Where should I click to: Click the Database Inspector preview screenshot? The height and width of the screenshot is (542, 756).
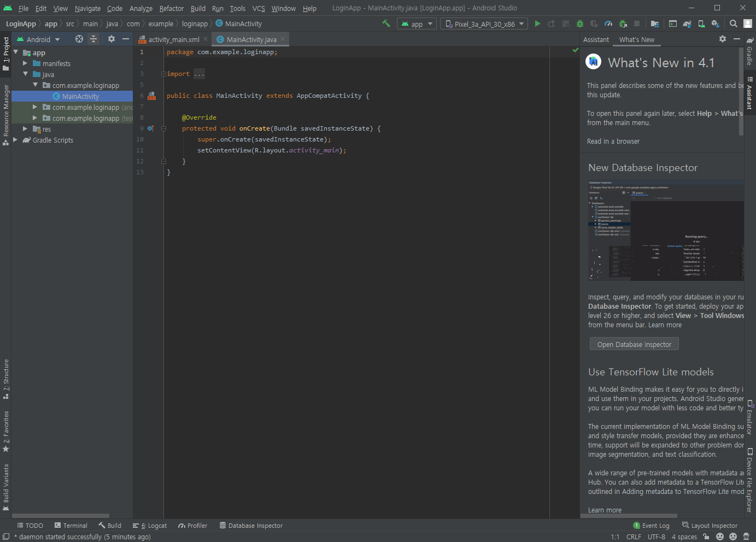(x=666, y=230)
